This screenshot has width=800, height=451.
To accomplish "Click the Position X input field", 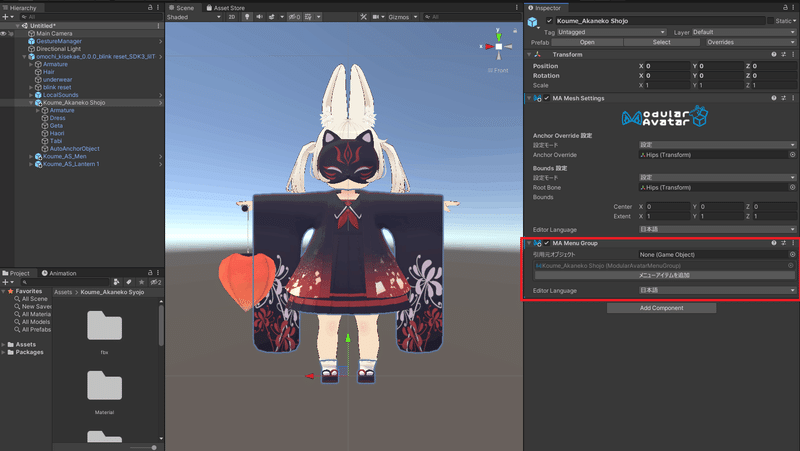I will point(667,66).
